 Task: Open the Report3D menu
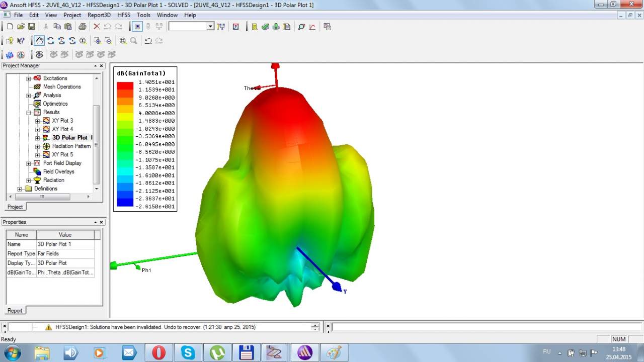pyautogui.click(x=99, y=15)
